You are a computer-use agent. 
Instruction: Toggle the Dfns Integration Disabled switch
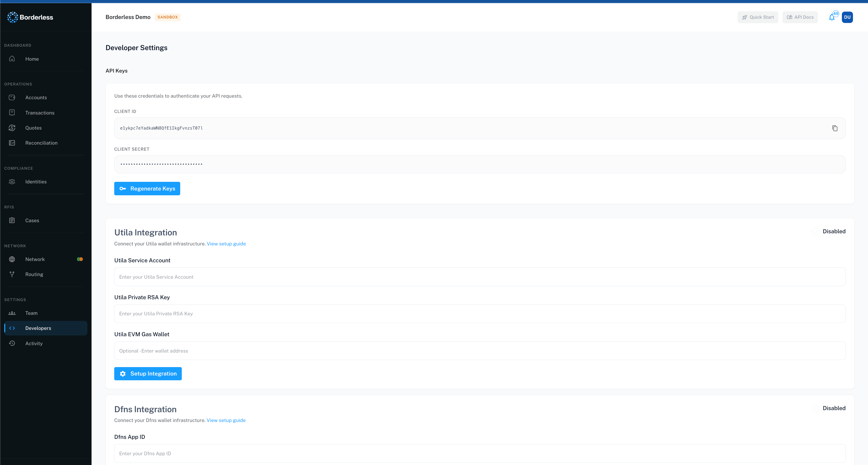click(x=815, y=408)
